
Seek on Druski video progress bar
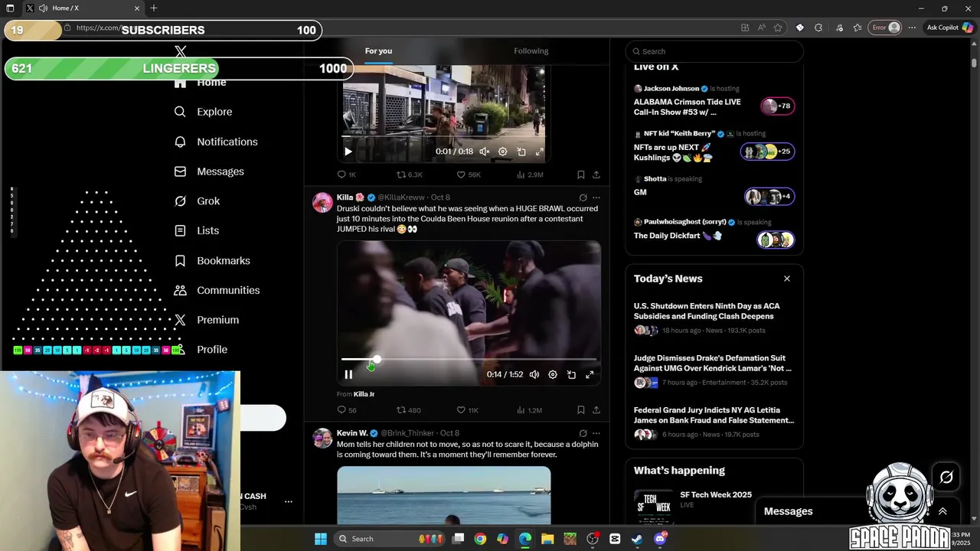pos(469,359)
